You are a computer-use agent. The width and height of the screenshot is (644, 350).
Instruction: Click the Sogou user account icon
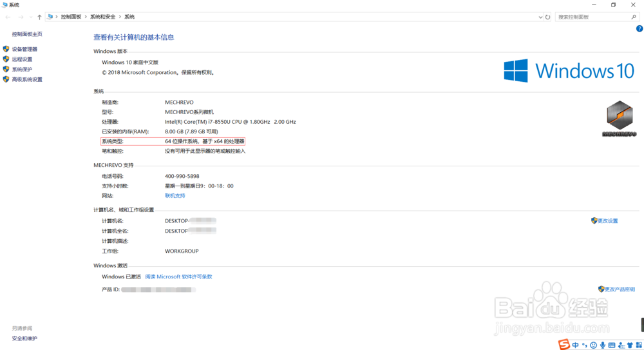click(x=621, y=345)
